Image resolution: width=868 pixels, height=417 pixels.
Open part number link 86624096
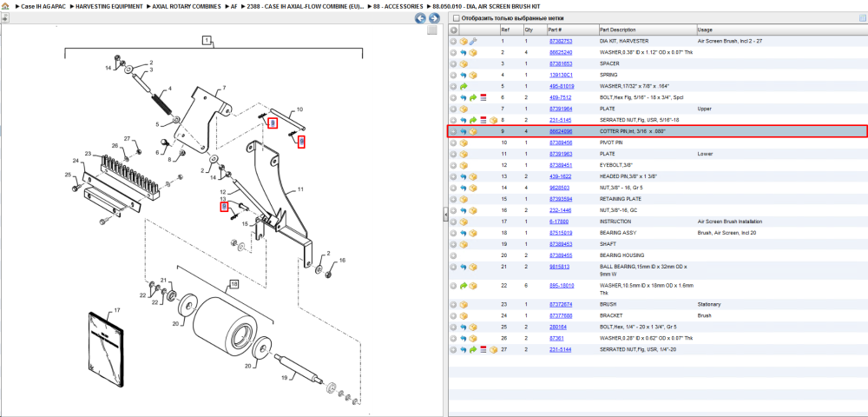(x=560, y=131)
